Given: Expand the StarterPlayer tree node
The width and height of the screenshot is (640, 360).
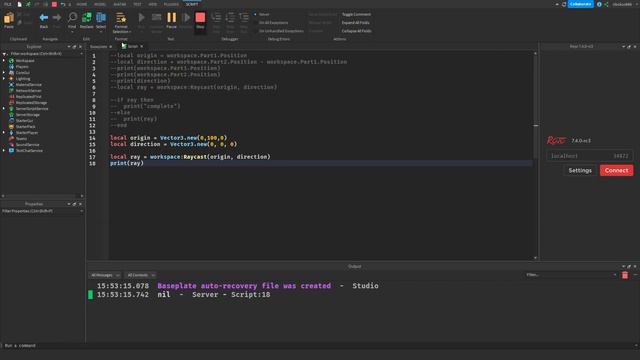Looking at the screenshot, I should (x=4, y=133).
